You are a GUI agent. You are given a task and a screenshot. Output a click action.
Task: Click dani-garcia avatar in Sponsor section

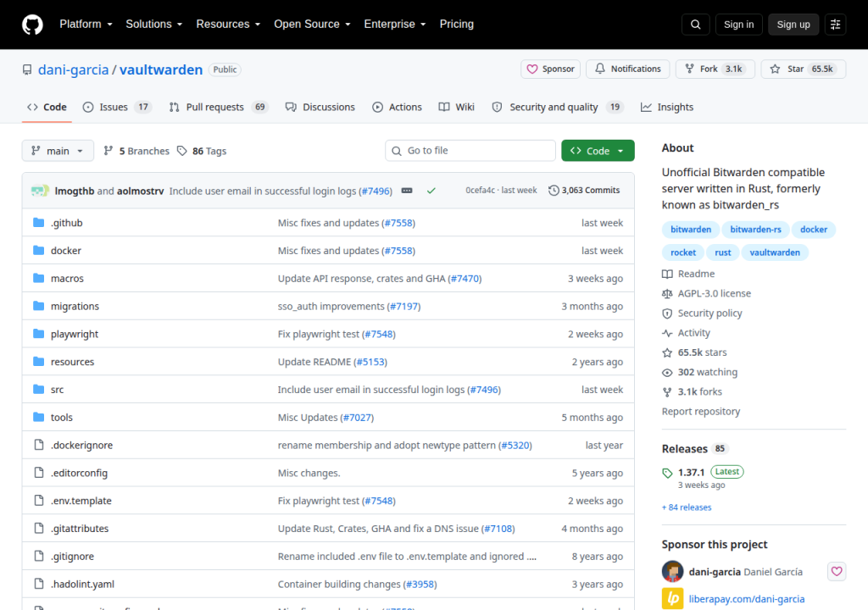[672, 571]
